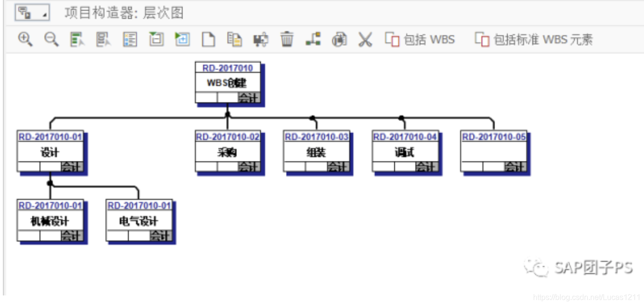
Task: Click the 包括标准 WBS 元素 button
Action: coord(534,39)
